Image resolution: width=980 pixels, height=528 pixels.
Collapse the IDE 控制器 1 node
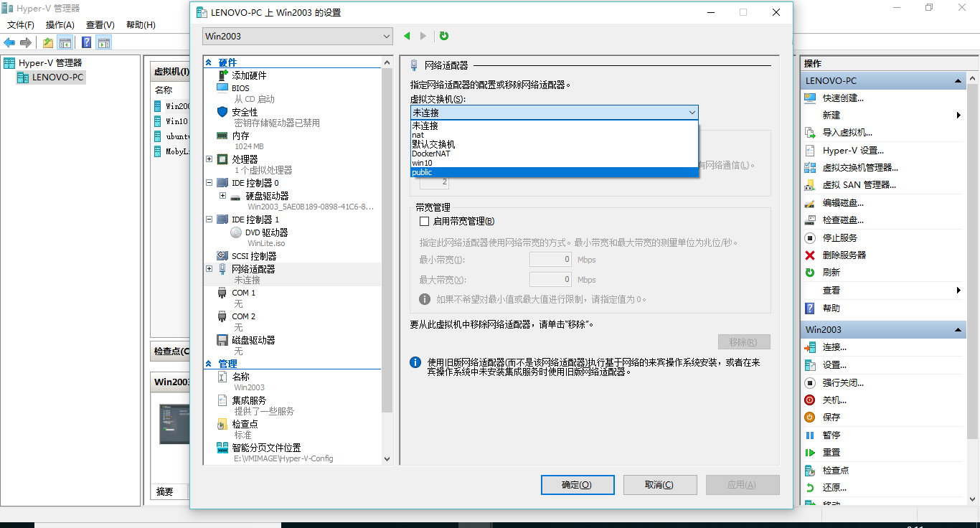tap(209, 220)
